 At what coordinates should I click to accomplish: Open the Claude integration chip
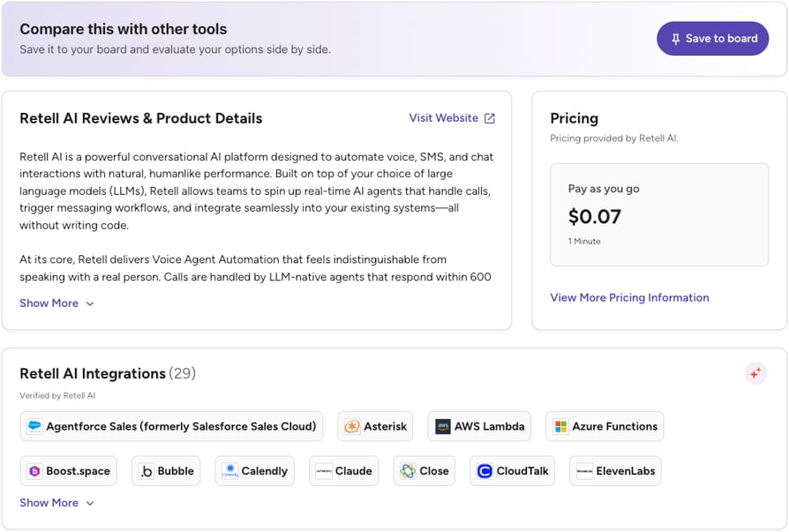(343, 471)
